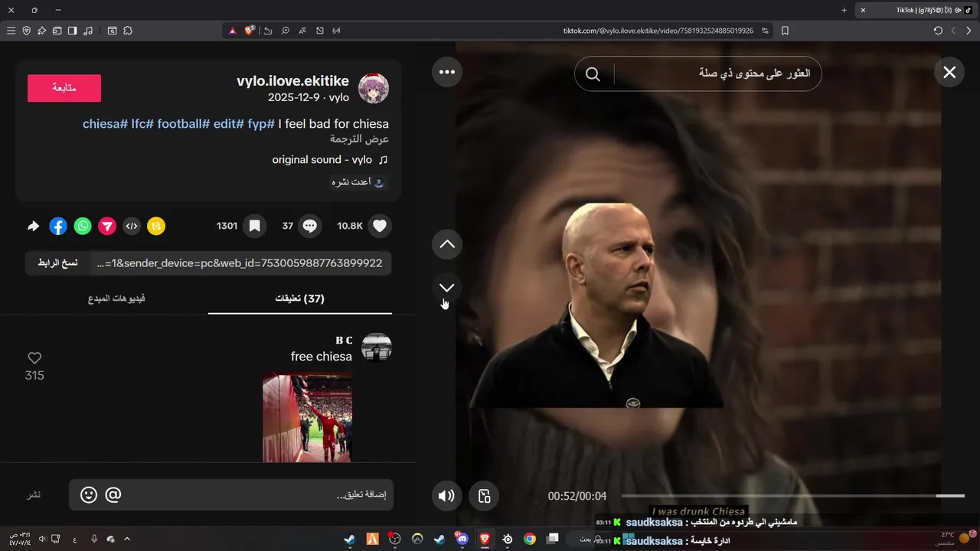Close the TikTok video viewer
Screen dimensions: 980x551
coord(949,72)
